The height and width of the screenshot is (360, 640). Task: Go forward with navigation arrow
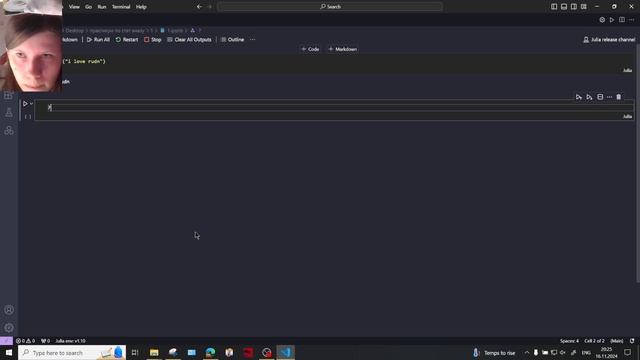click(x=210, y=7)
